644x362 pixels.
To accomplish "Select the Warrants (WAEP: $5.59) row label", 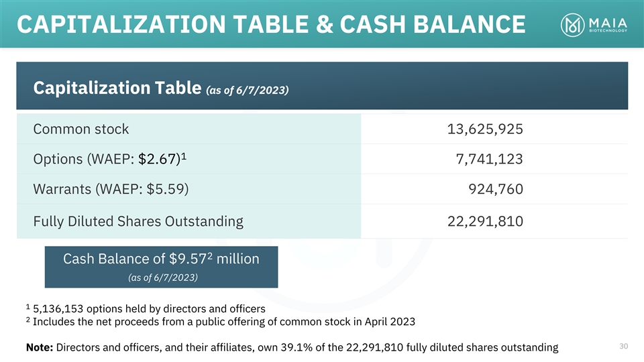I will pos(111,190).
